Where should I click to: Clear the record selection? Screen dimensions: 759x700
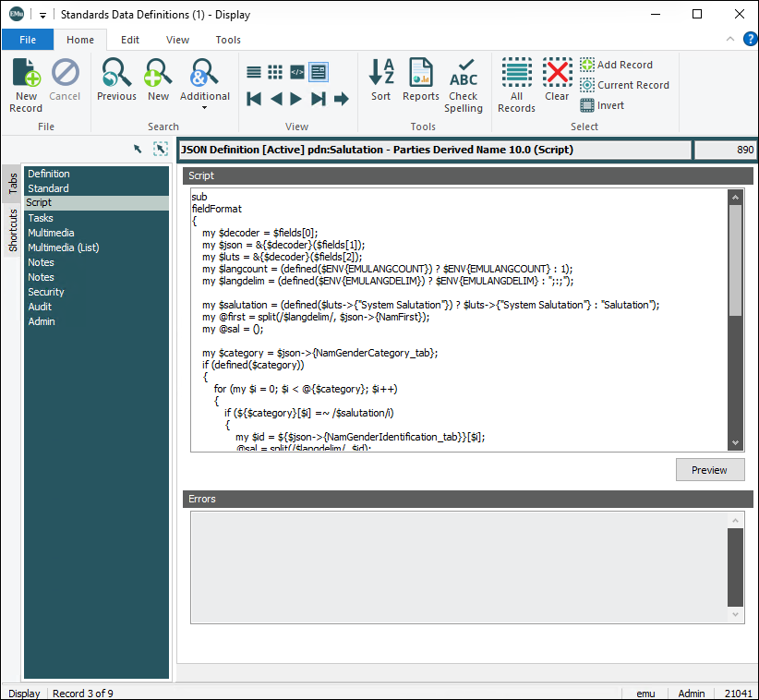tap(557, 79)
